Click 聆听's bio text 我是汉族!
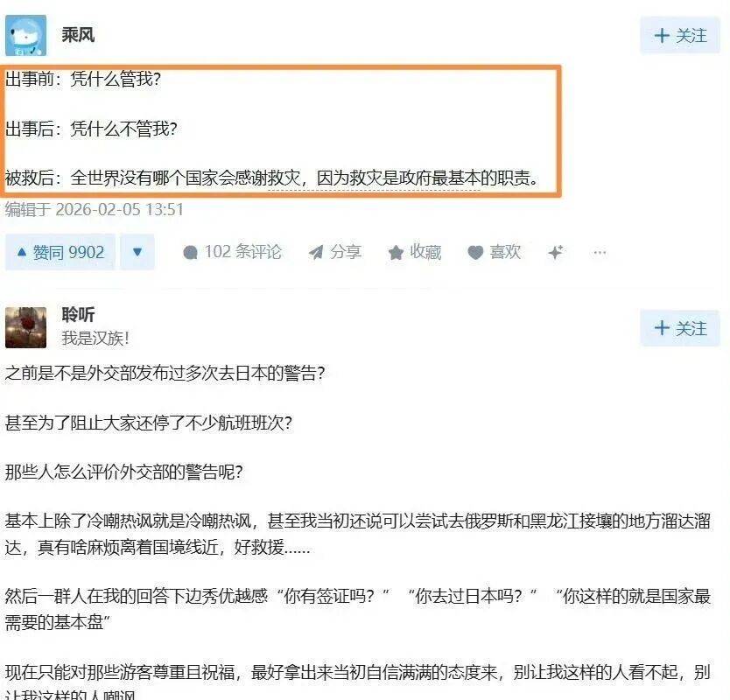 coord(95,339)
